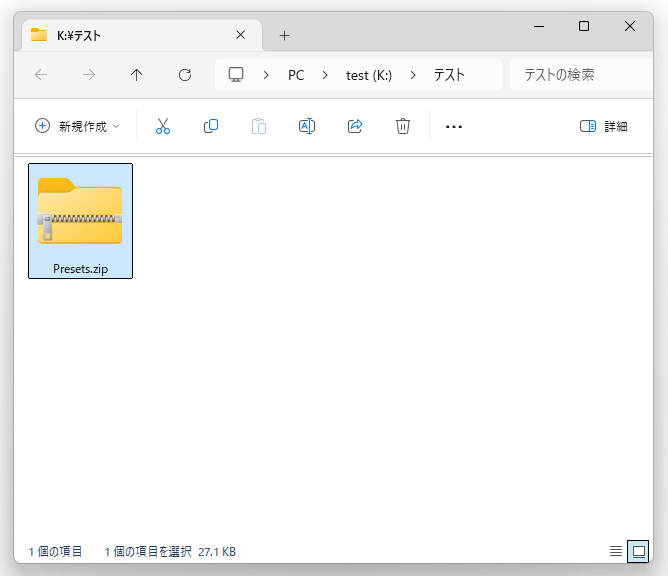
Task: Focus the テストの検索 search box
Action: [581, 75]
